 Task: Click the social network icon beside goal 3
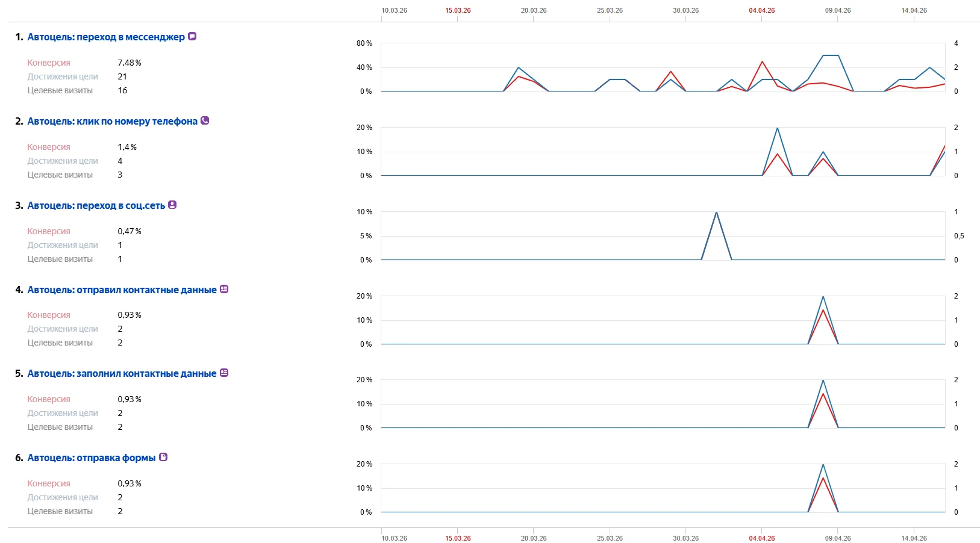[x=172, y=205]
